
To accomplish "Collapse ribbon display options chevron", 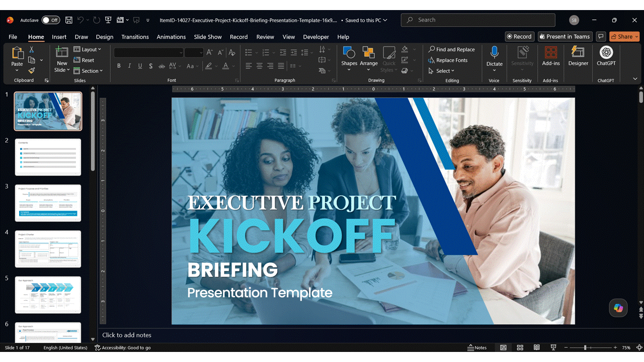I will [635, 79].
